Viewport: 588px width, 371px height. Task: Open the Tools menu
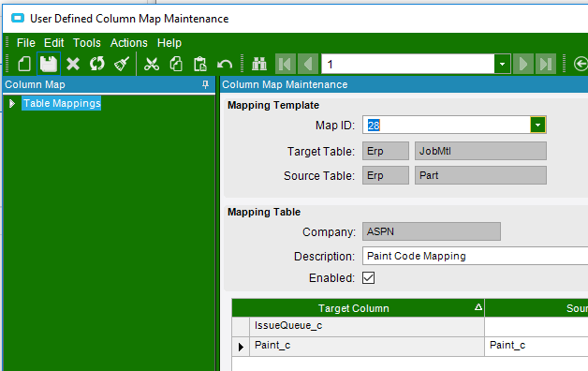[x=87, y=43]
